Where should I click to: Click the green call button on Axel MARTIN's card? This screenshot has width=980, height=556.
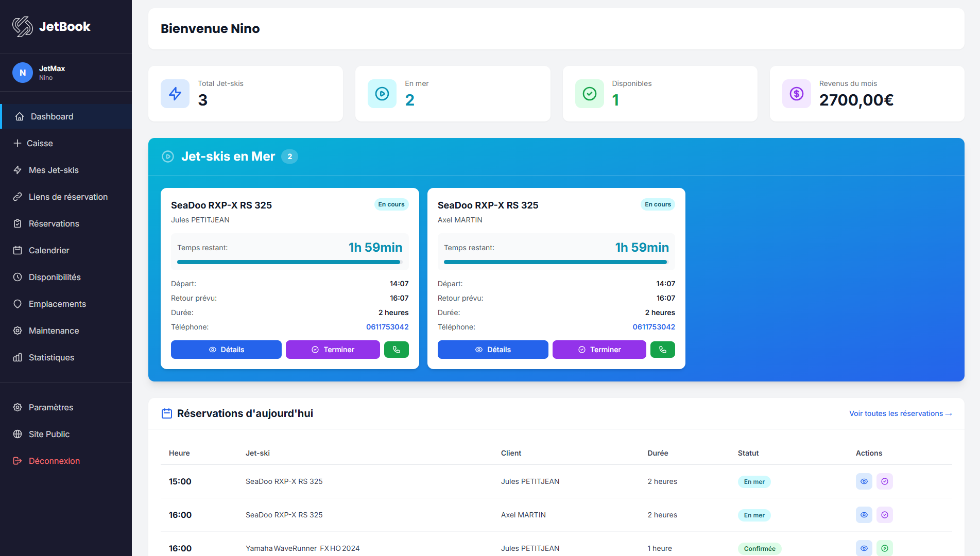tap(662, 350)
